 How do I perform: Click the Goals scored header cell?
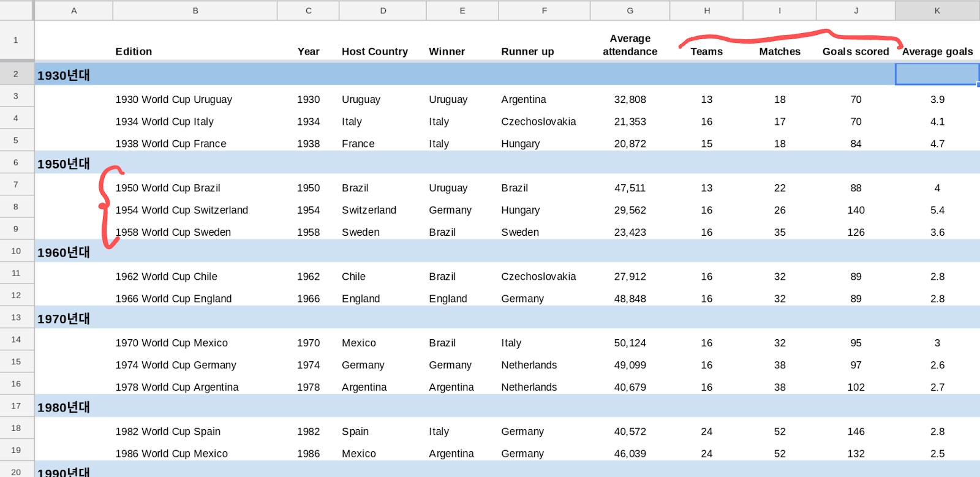click(x=856, y=51)
